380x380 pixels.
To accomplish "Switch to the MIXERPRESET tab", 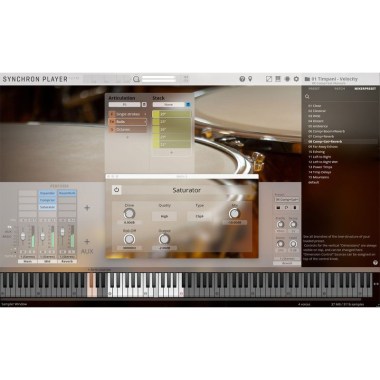I will (365, 89).
